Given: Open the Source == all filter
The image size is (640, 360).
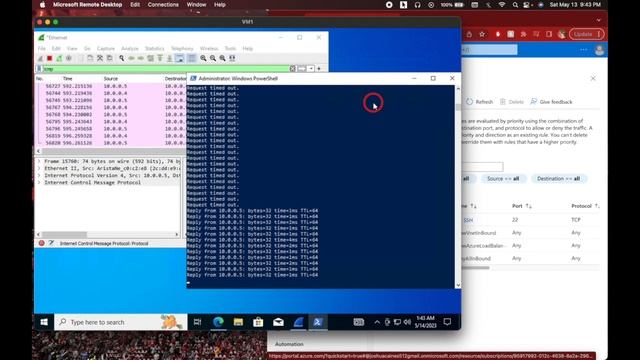Looking at the screenshot, I should tap(503, 179).
